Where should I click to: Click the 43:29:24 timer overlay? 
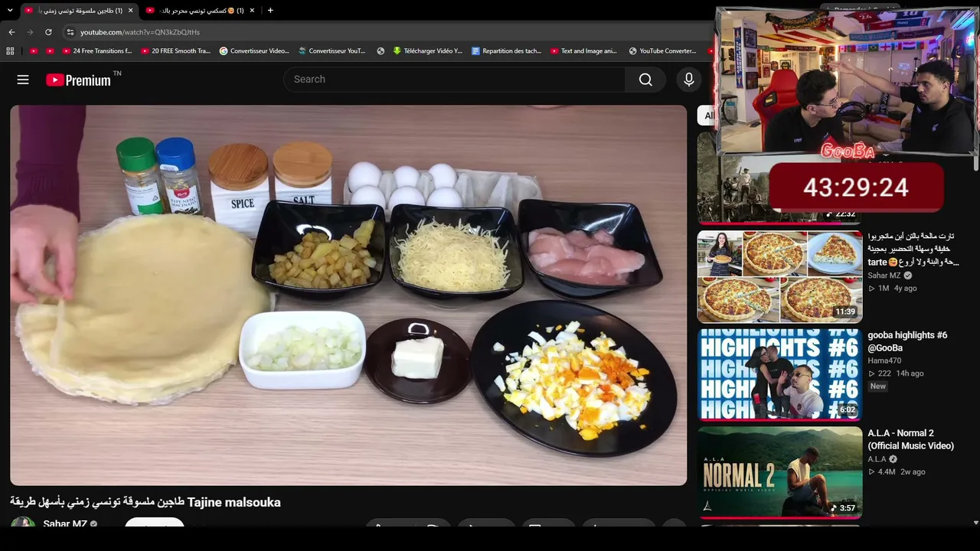click(856, 187)
